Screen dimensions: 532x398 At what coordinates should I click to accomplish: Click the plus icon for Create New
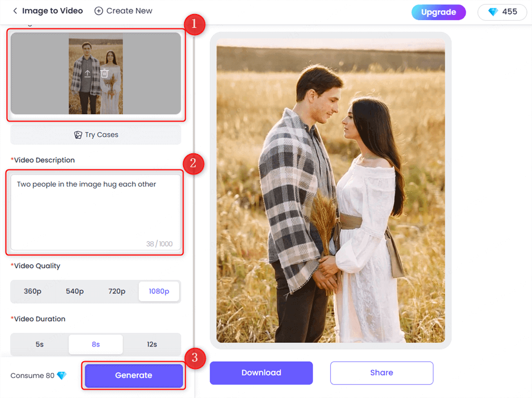(99, 11)
